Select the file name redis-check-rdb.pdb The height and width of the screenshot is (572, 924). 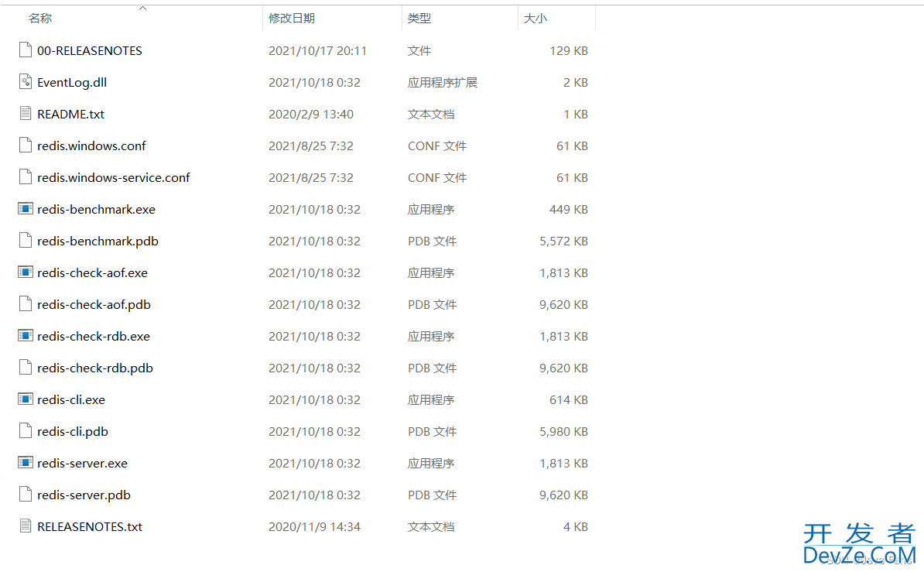95,368
